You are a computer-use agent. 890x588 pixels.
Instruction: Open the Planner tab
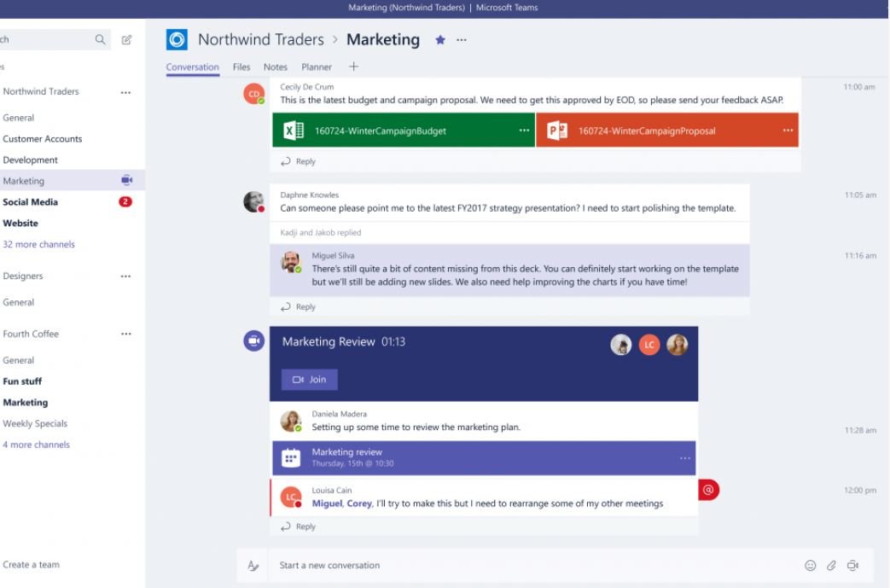pyautogui.click(x=317, y=67)
